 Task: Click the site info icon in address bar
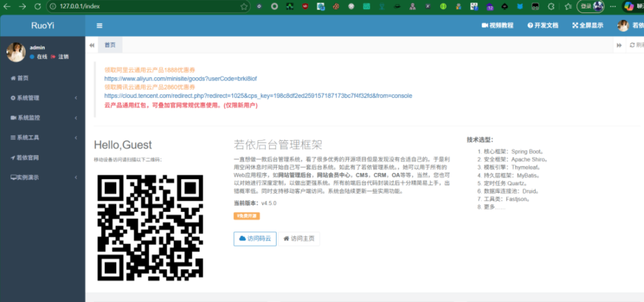[x=53, y=7]
